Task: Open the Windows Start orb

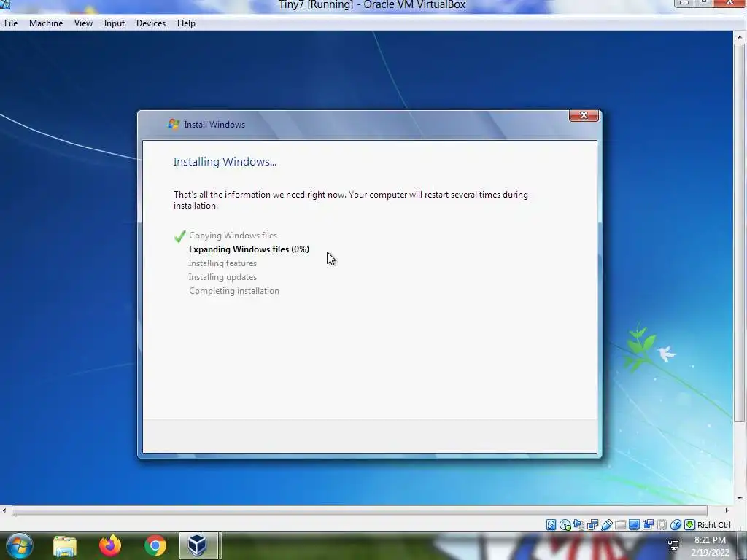Action: point(20,545)
